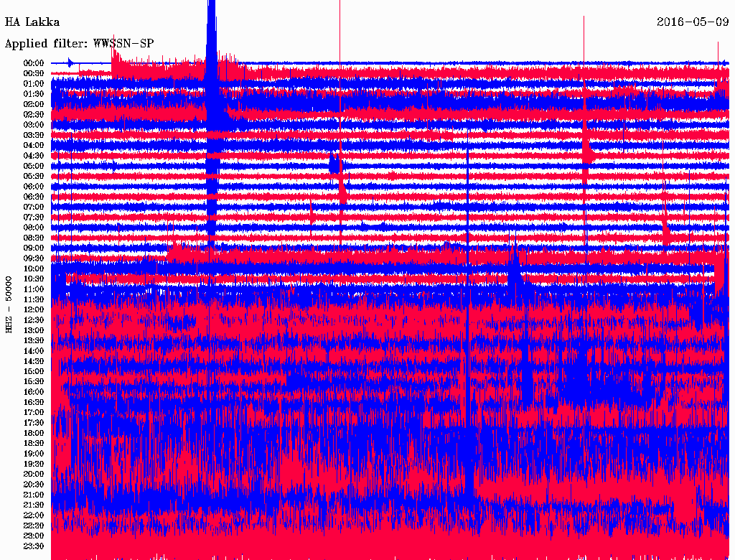
Task: Select the 04:30 time label
Action: [34, 156]
